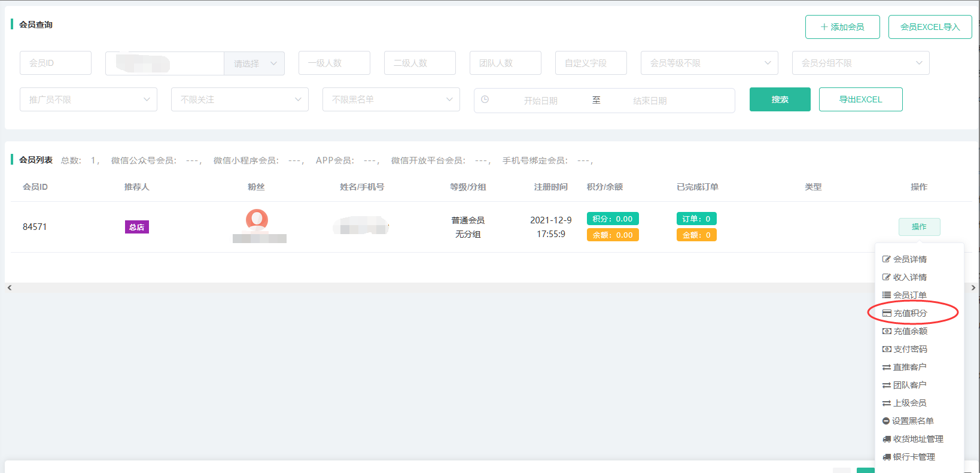Click the 会员订单 list icon

(x=887, y=295)
